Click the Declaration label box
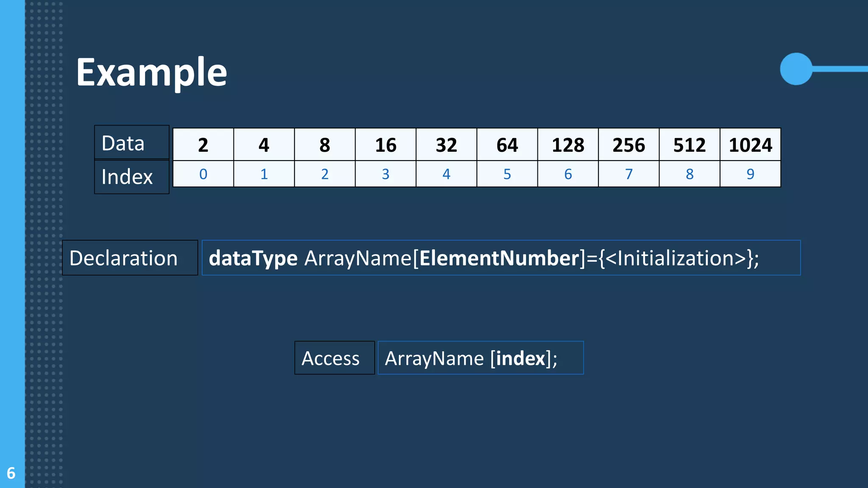This screenshot has height=488, width=868. click(130, 258)
